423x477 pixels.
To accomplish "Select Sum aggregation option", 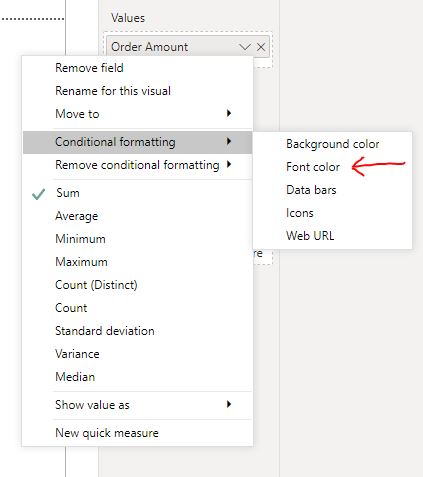I will tap(137, 193).
